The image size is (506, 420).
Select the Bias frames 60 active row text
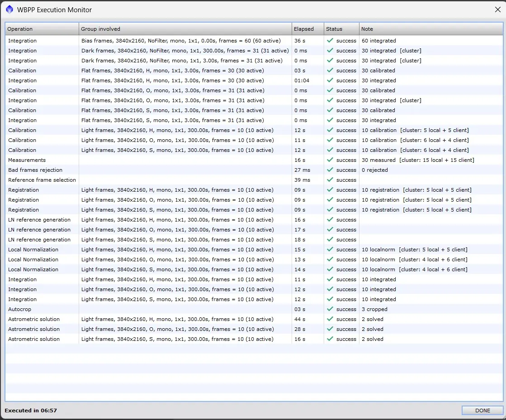pos(181,41)
